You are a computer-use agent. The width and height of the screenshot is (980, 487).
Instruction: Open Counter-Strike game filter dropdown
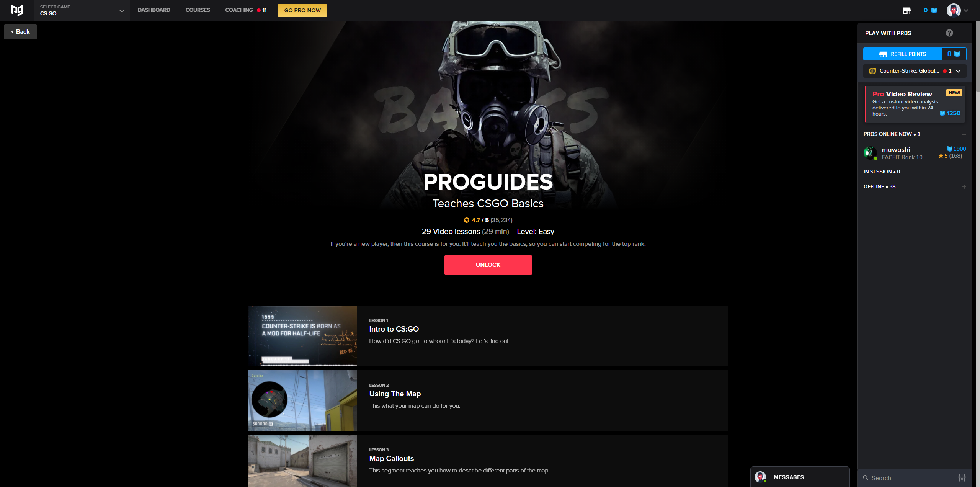[x=915, y=71]
